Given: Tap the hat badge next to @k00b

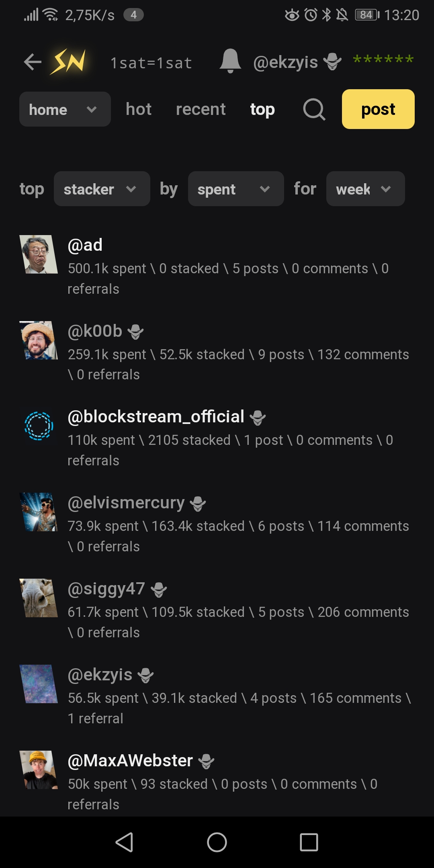Looking at the screenshot, I should pyautogui.click(x=135, y=332).
